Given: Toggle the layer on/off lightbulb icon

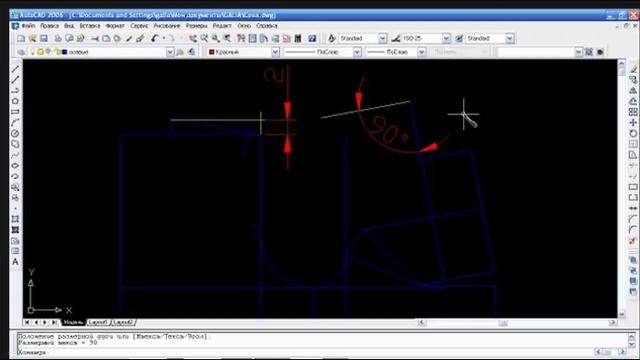Looking at the screenshot, I should (x=33, y=52).
